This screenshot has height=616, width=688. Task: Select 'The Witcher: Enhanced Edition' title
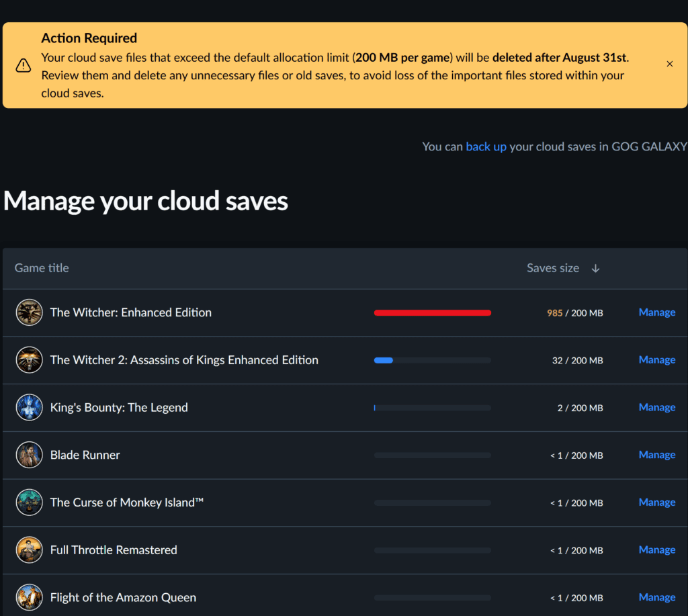pos(131,312)
